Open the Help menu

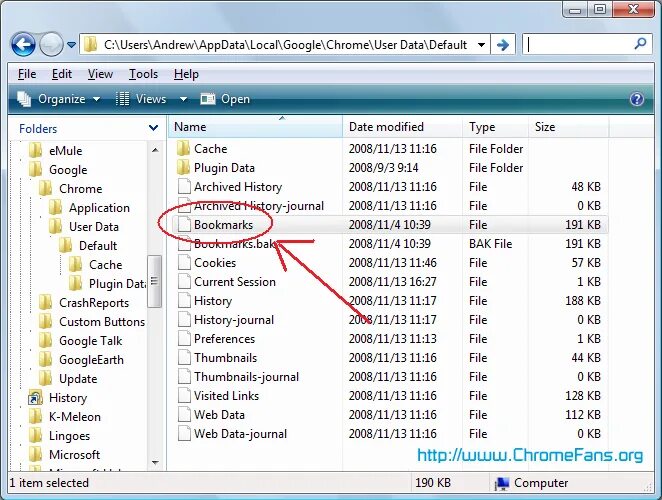pos(186,74)
